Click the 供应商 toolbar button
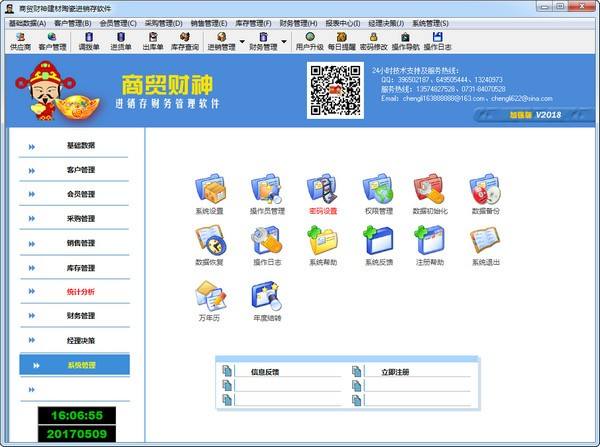 21,41
